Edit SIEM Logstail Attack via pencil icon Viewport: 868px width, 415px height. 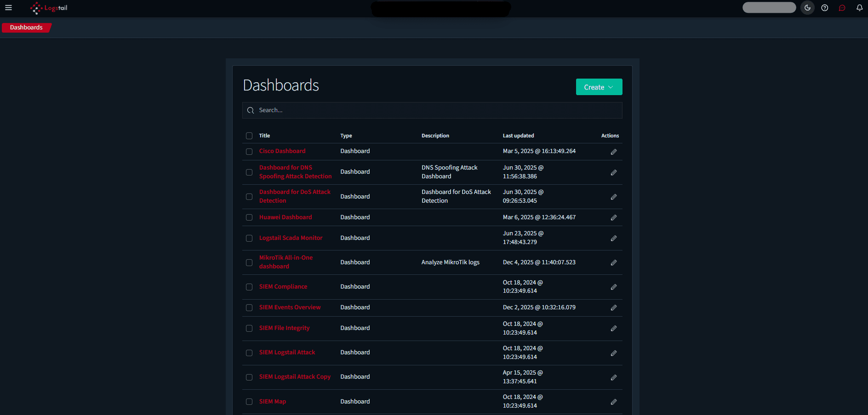(613, 353)
